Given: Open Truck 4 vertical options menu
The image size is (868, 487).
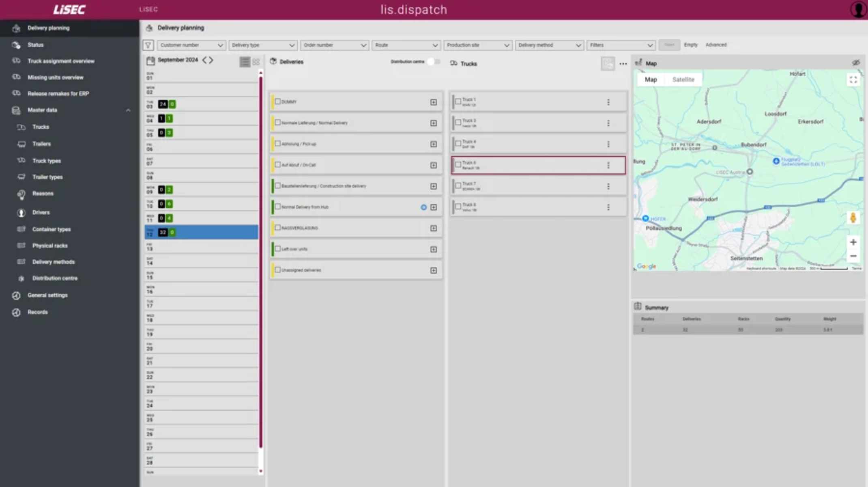Looking at the screenshot, I should pos(608,144).
